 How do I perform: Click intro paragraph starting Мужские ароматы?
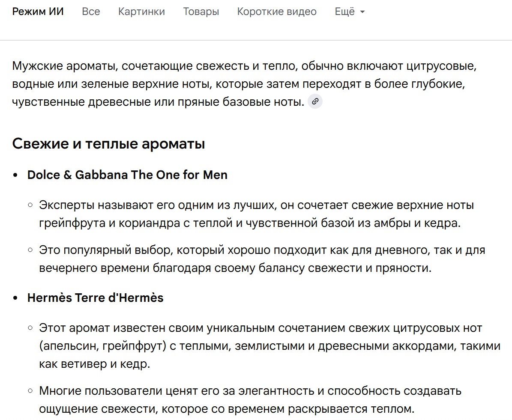(x=245, y=84)
